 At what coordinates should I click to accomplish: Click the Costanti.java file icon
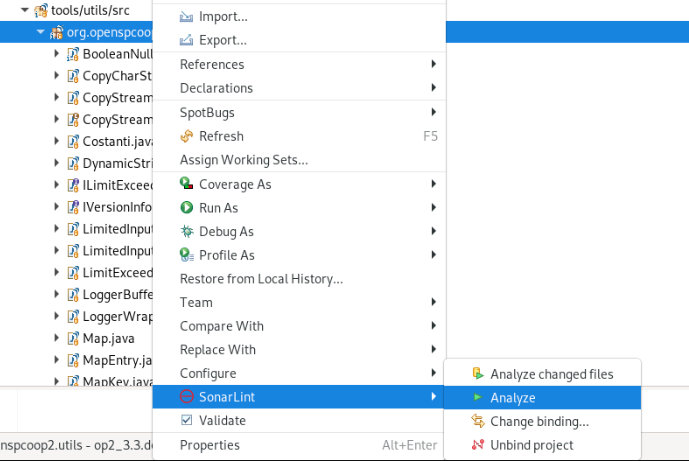coord(73,142)
